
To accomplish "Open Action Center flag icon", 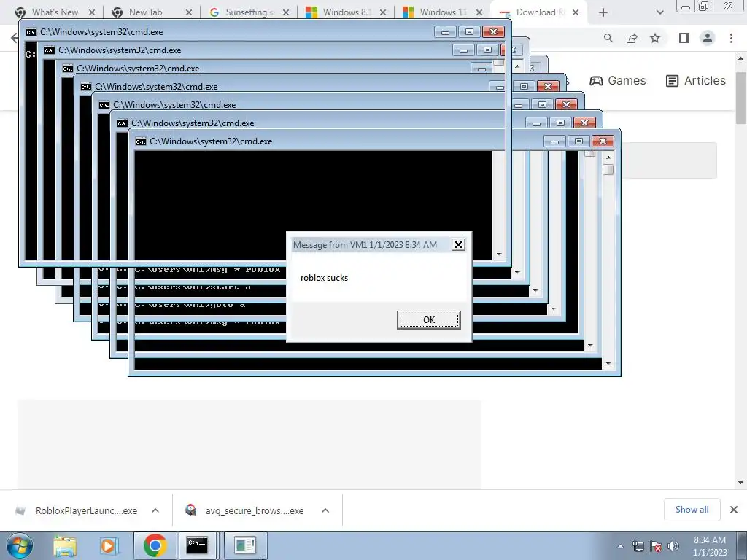I will (656, 546).
